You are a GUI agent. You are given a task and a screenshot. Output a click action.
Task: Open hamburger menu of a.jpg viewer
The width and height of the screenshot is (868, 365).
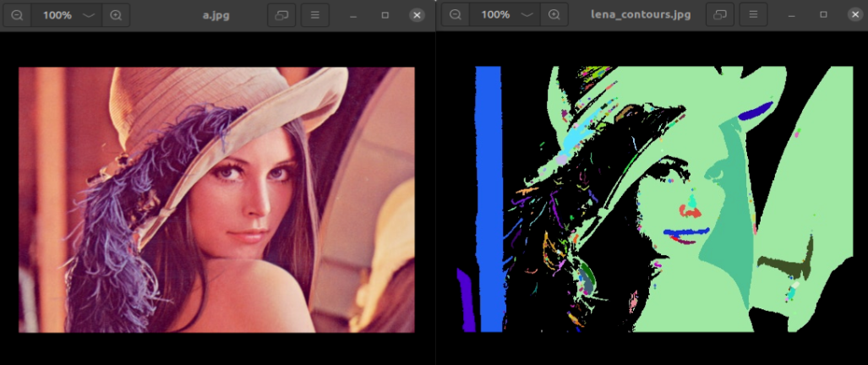pyautogui.click(x=314, y=15)
